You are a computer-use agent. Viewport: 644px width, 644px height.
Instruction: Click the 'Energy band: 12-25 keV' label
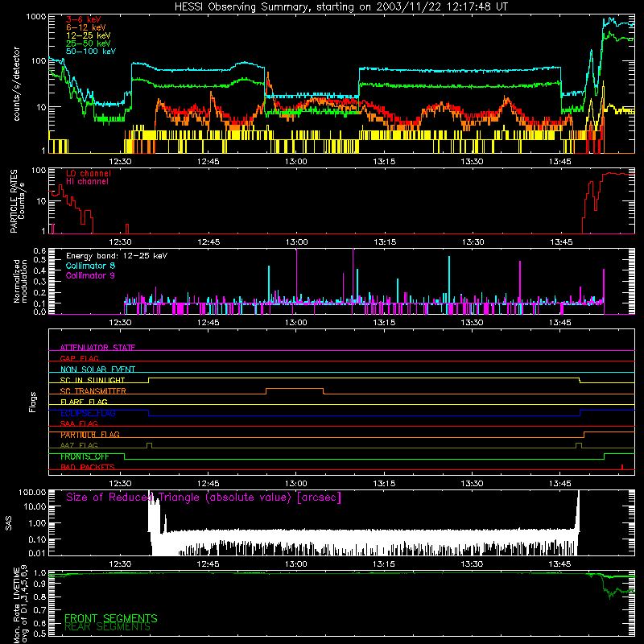(x=117, y=256)
